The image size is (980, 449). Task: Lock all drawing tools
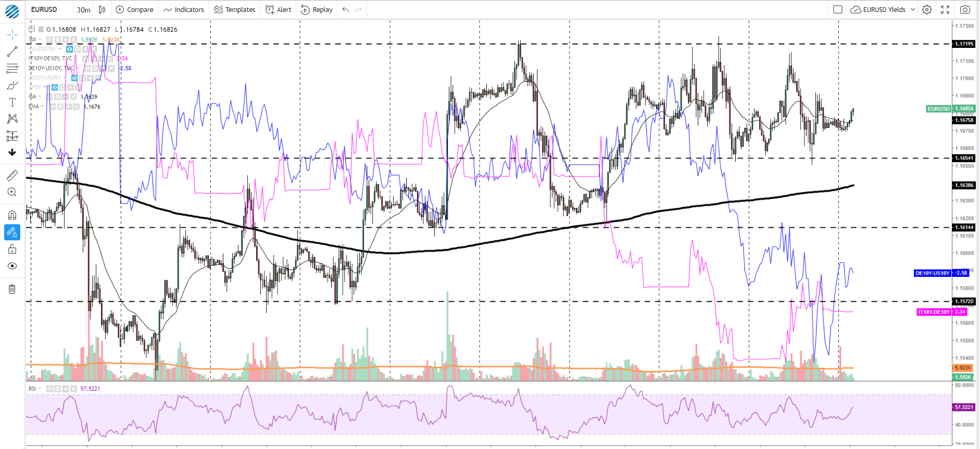[x=12, y=249]
